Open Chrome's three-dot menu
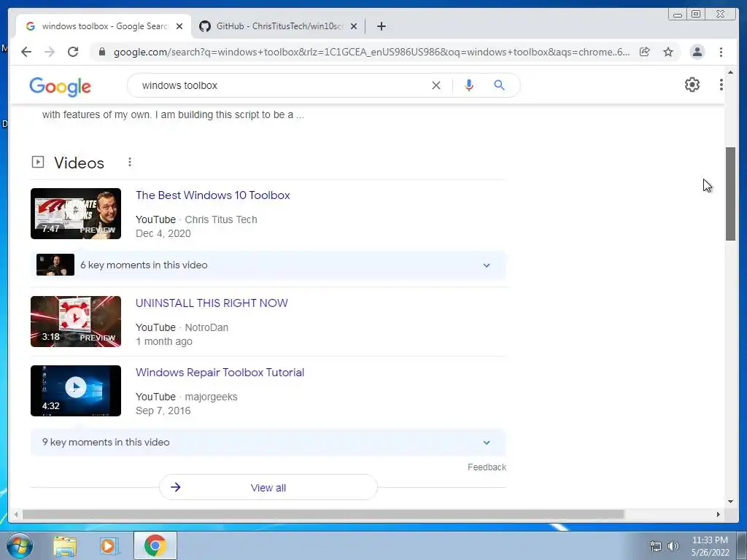Image resolution: width=747 pixels, height=560 pixels. 721,52
